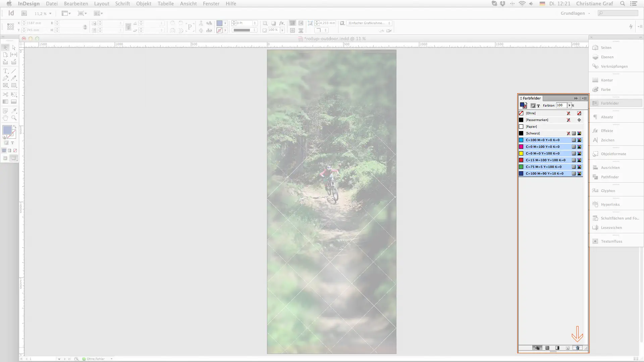Select the Hand tool

(5, 118)
